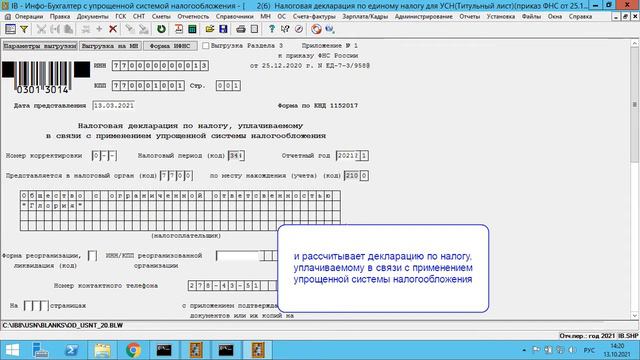Launch Server Manager from the taskbar
Image resolution: width=640 pixels, height=360 pixels.
[40, 350]
